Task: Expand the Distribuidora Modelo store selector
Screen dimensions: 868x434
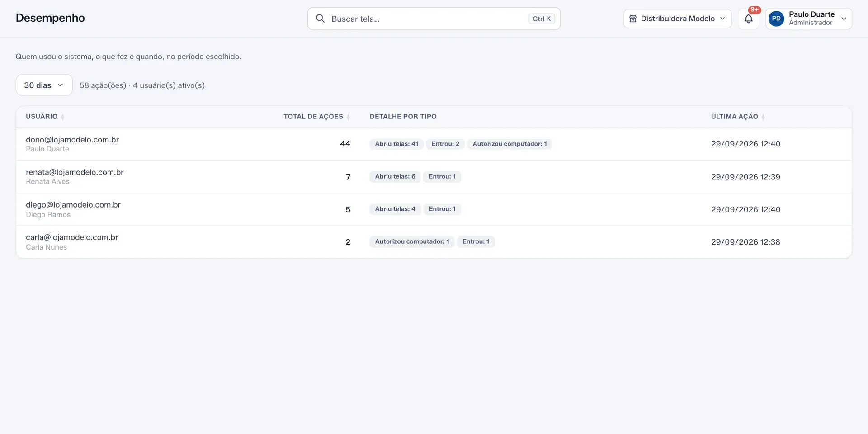Action: [677, 19]
